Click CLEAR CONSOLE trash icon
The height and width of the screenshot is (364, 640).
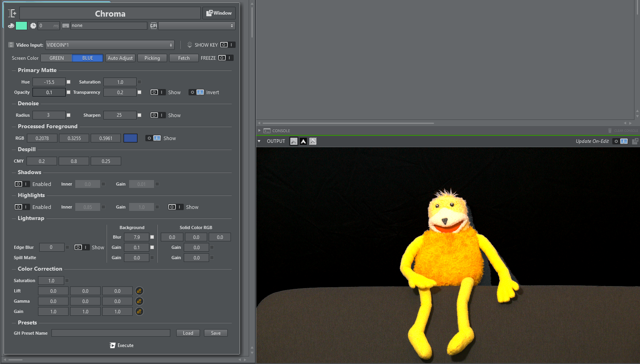610,131
